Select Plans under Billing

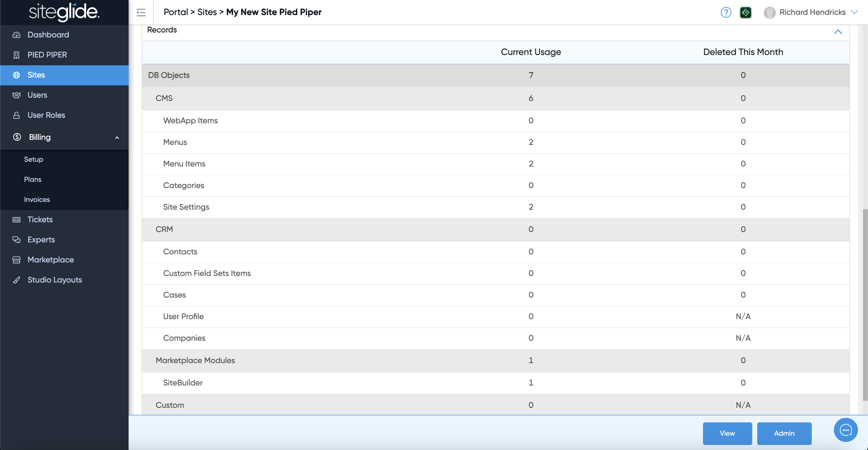coord(33,180)
